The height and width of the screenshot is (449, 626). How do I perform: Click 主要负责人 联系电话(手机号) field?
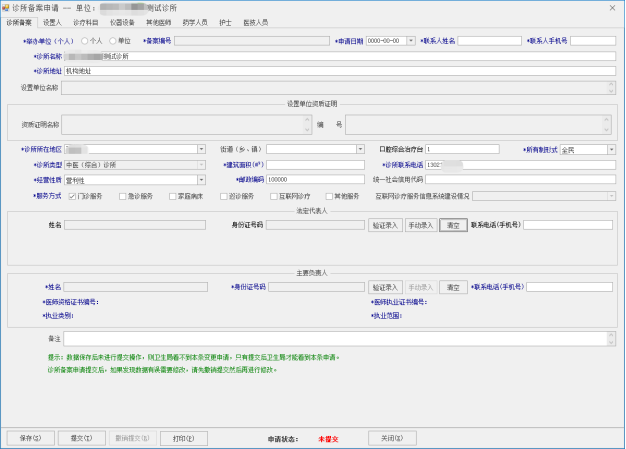click(x=569, y=287)
